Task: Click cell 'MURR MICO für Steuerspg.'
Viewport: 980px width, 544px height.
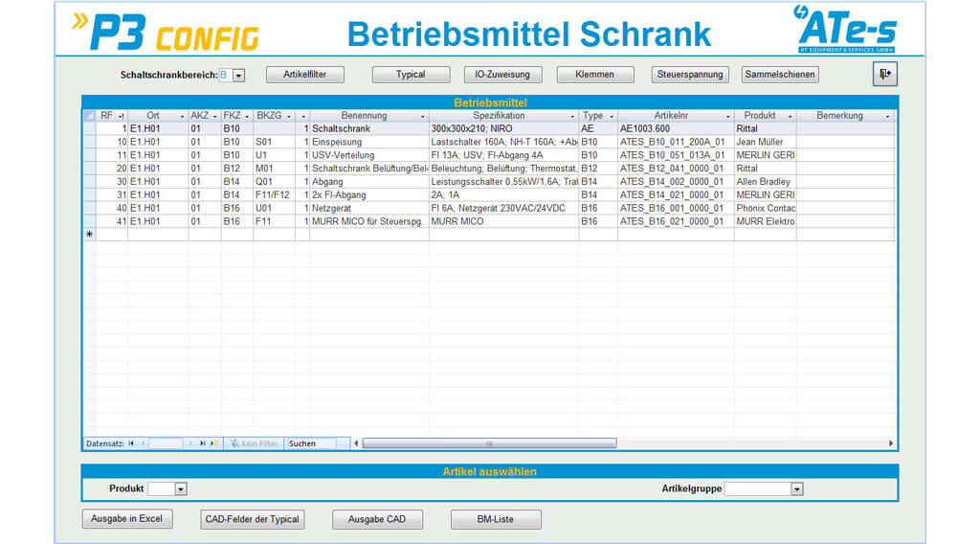Action: coord(368,221)
